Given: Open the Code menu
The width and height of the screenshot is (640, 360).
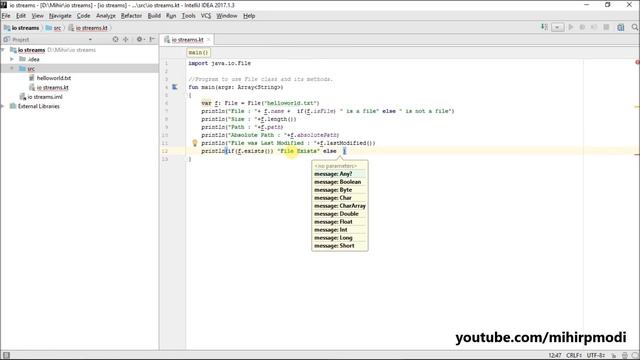Looking at the screenshot, I should [84, 16].
